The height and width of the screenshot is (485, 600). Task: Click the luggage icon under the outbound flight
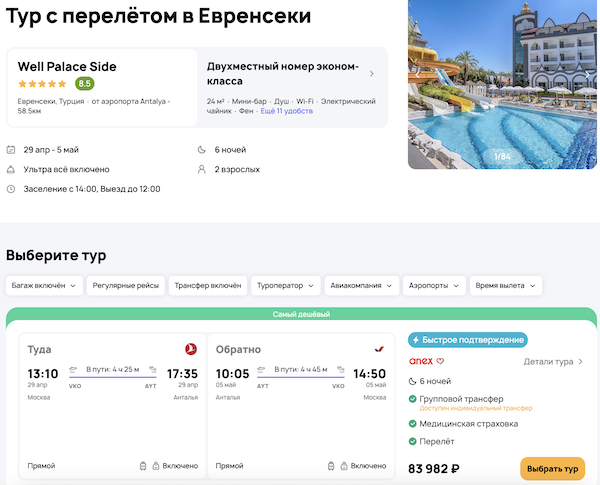[x=143, y=466]
